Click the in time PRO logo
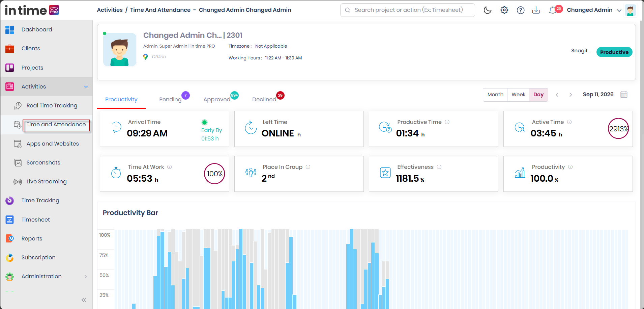Viewport: 644px width, 309px height. tap(32, 10)
